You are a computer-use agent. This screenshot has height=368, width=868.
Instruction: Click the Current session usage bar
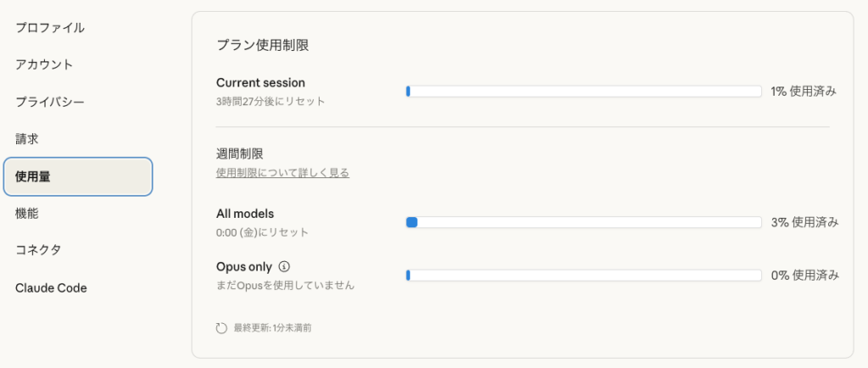click(x=583, y=92)
